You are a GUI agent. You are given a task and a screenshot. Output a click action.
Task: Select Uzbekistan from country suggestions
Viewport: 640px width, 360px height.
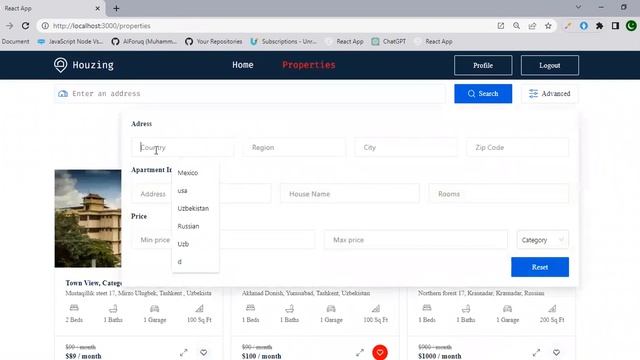tap(196, 208)
